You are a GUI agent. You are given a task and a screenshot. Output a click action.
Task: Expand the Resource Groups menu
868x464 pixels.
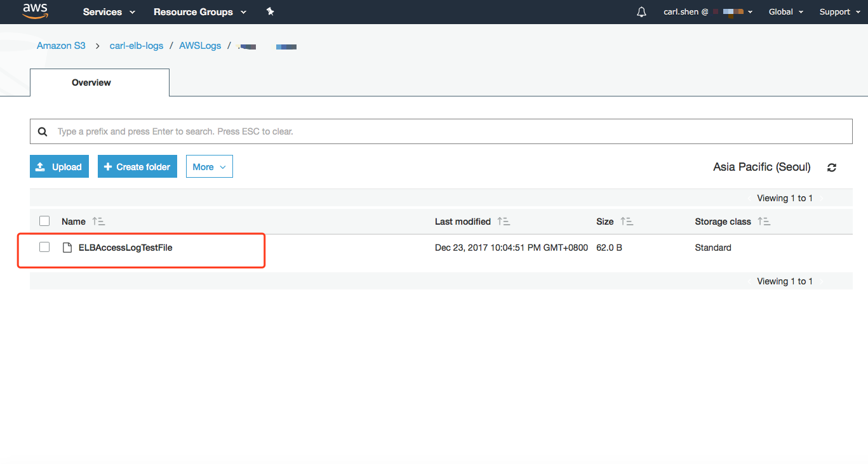[200, 12]
